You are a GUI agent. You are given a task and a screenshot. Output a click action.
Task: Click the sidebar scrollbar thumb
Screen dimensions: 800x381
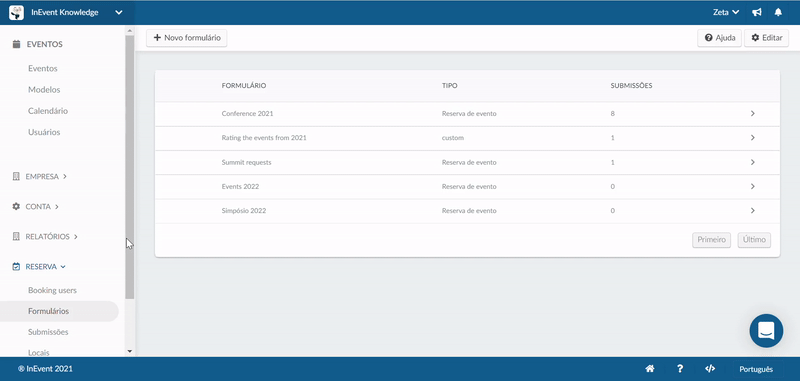click(x=130, y=167)
